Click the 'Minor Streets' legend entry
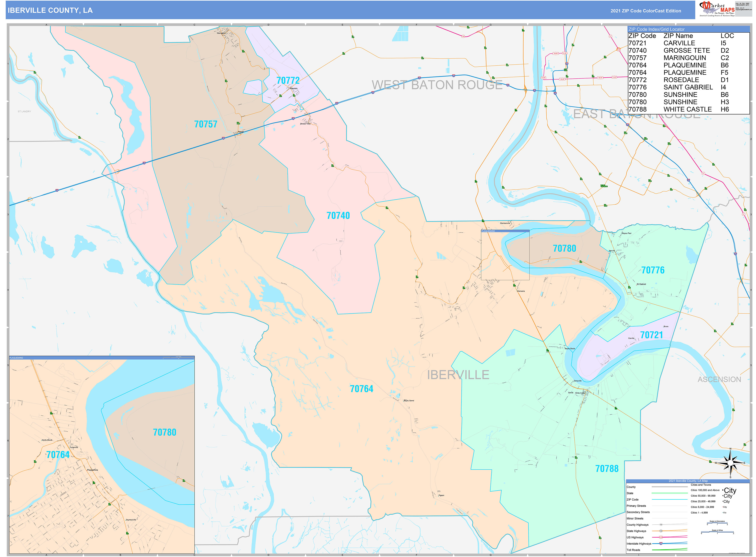This screenshot has width=756, height=557. click(x=635, y=519)
